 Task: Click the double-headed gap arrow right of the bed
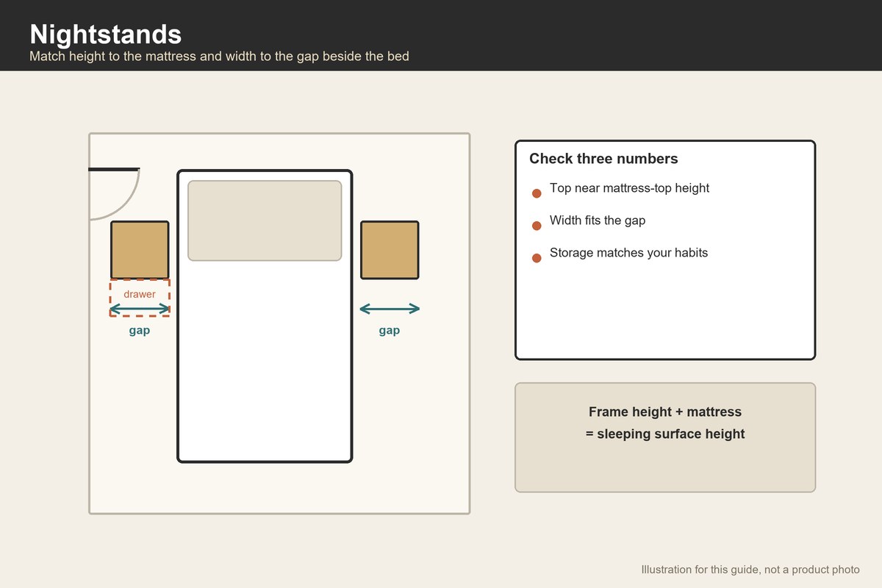[390, 309]
